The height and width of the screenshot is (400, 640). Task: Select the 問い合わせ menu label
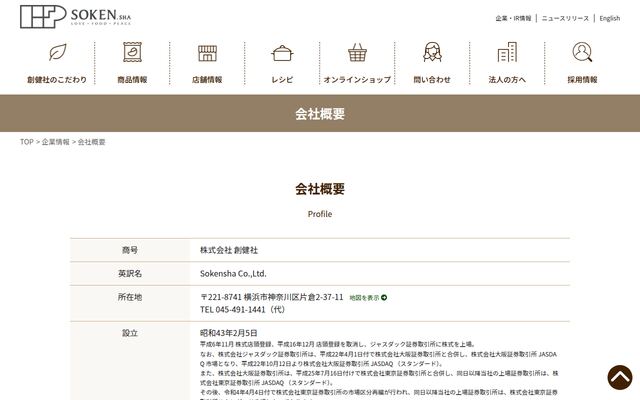(432, 80)
